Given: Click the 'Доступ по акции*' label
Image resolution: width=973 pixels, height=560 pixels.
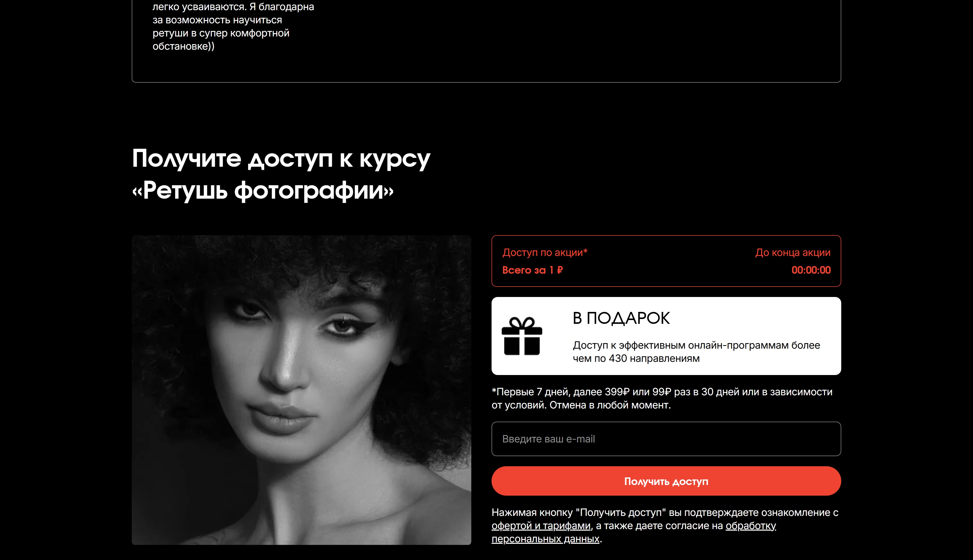Looking at the screenshot, I should click(x=545, y=252).
